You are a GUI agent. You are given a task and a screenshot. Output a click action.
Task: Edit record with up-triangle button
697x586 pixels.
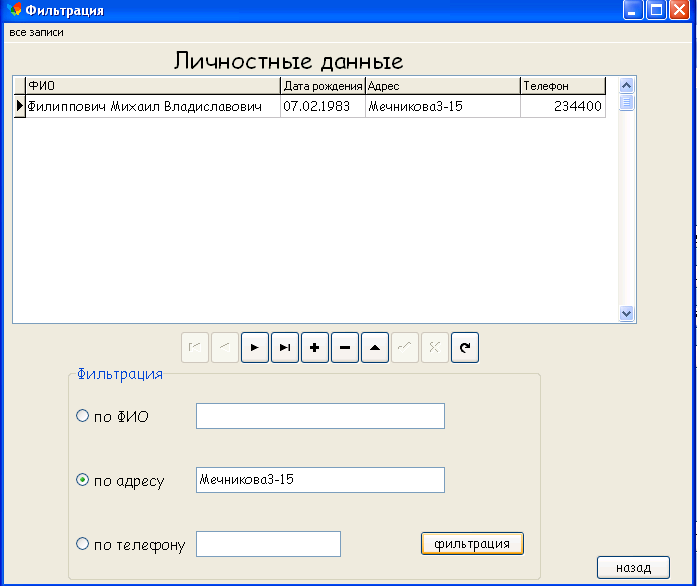click(x=375, y=347)
